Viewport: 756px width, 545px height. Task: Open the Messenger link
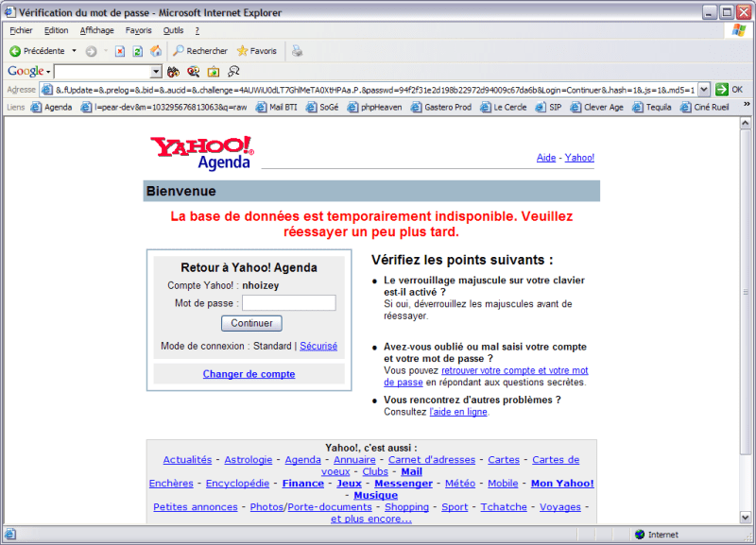pyautogui.click(x=404, y=484)
